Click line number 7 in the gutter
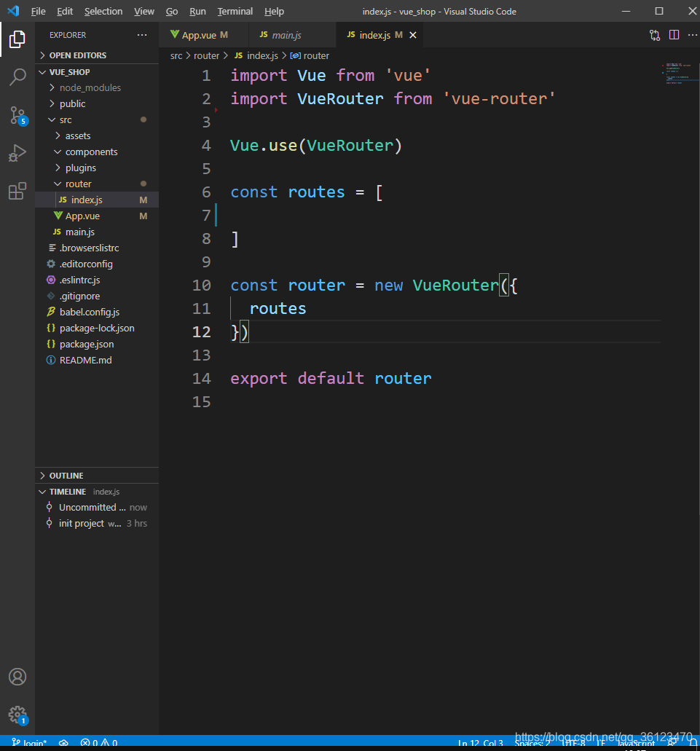700x751 pixels. point(206,216)
